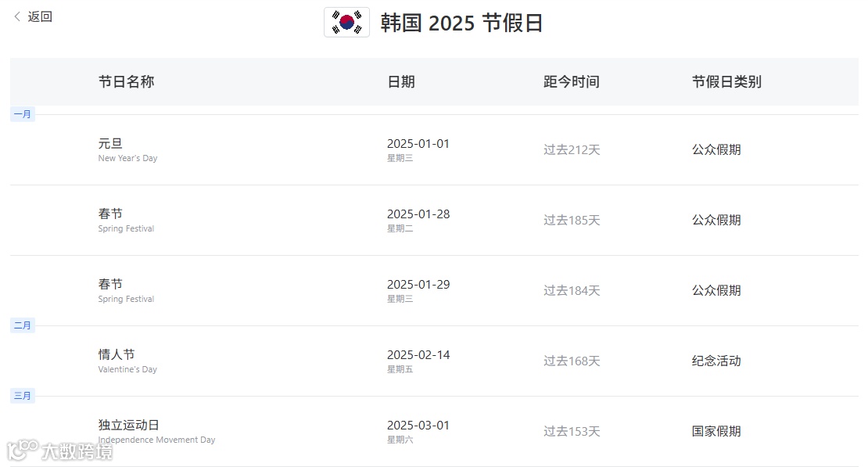868x467 pixels.
Task: Click the 过去212天 elapsed text
Action: [x=572, y=149]
